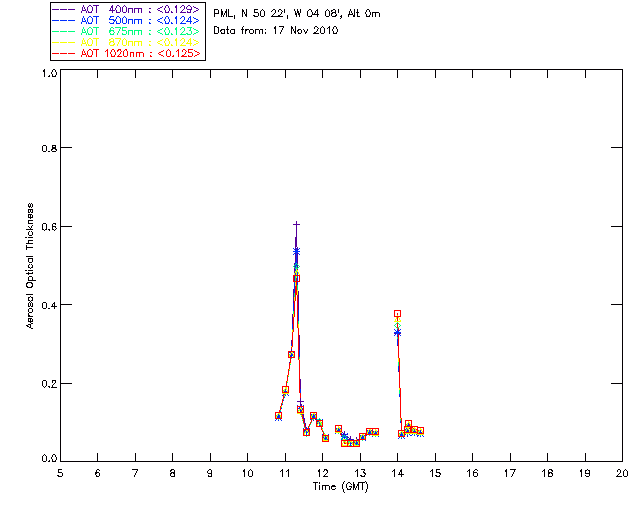Click the y-axis tick label 0.2

click(x=49, y=384)
